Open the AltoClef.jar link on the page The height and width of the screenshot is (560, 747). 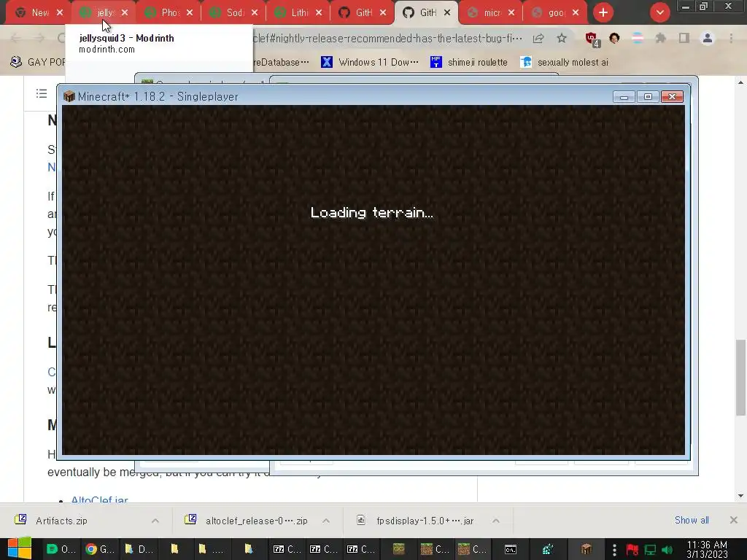tap(99, 499)
